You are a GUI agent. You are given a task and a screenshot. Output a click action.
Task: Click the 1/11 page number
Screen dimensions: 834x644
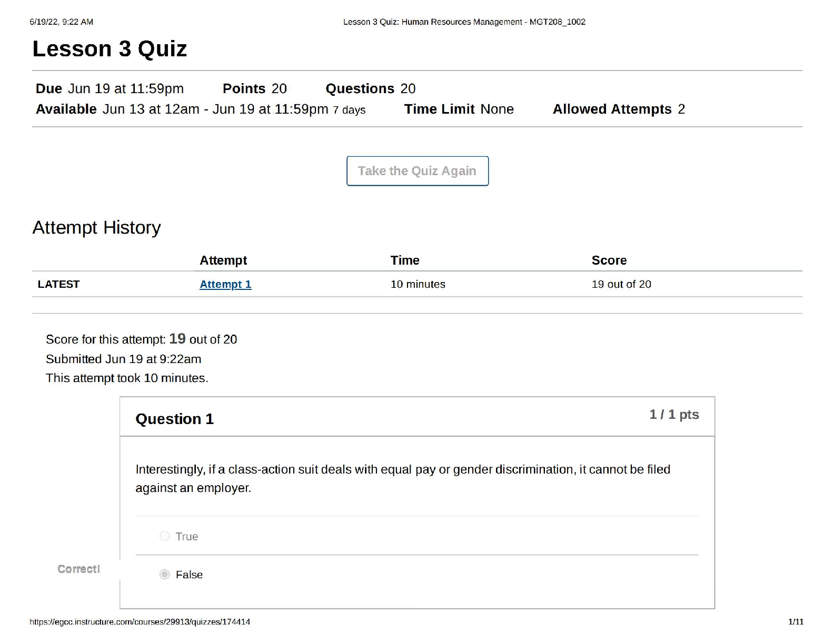(795, 621)
